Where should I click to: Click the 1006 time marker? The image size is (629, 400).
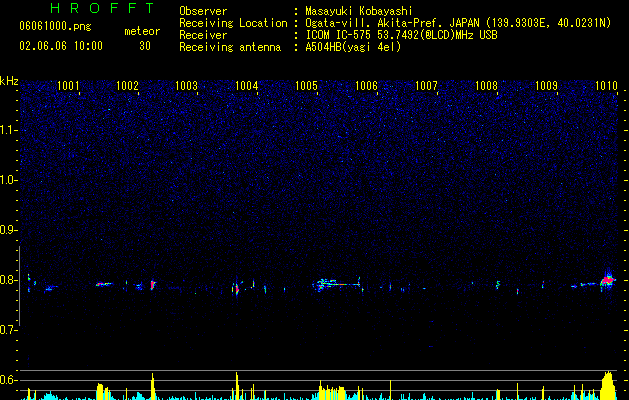[x=367, y=85]
